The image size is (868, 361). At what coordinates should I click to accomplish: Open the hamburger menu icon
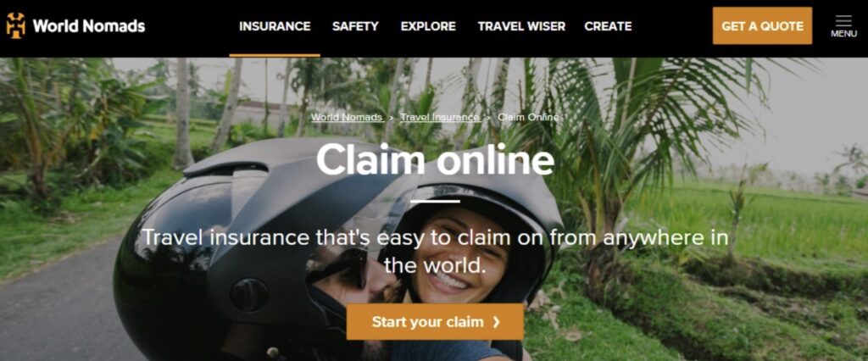point(843,20)
